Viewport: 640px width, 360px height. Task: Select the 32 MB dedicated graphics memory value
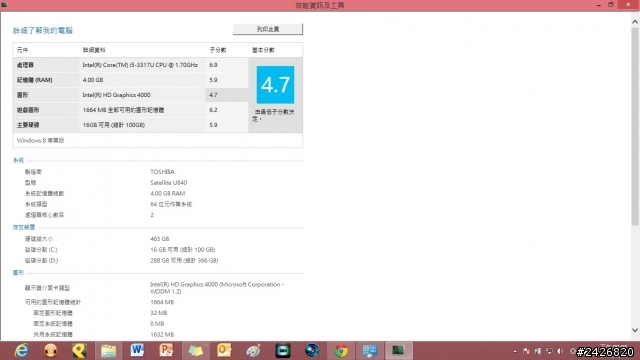[159, 313]
